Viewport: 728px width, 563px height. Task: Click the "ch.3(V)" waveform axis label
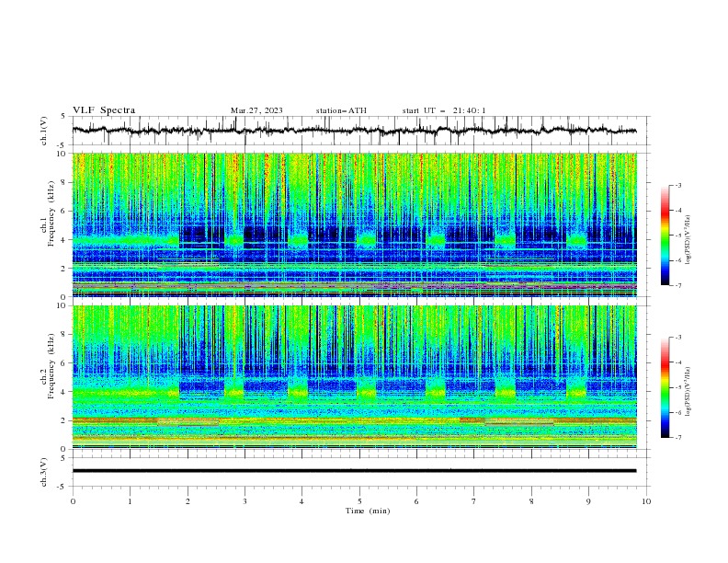tap(44, 472)
